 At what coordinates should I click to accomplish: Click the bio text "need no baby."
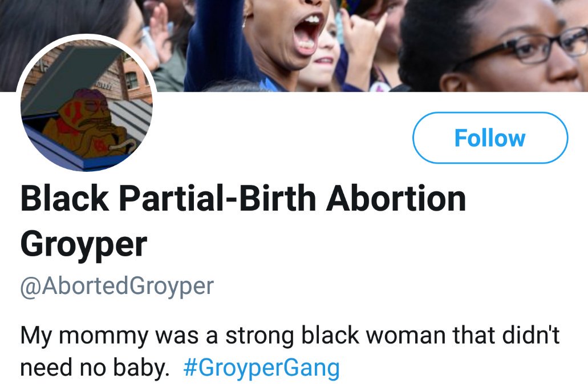(94, 368)
